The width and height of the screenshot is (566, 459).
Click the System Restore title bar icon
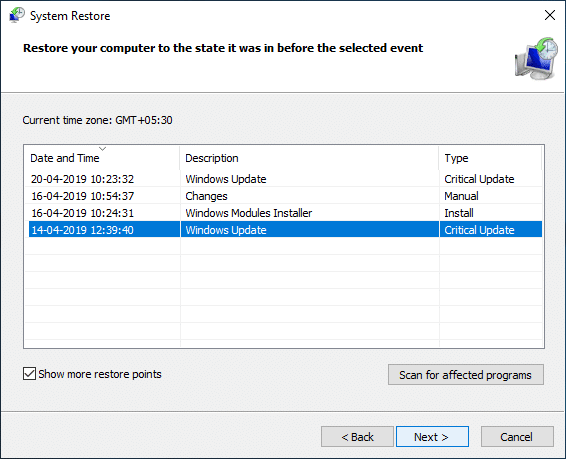coord(17,15)
